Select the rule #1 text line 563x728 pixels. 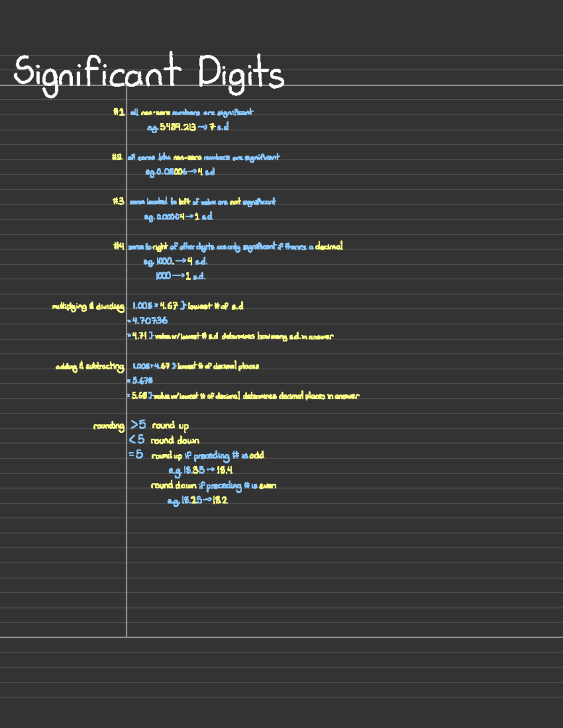pos(185,113)
